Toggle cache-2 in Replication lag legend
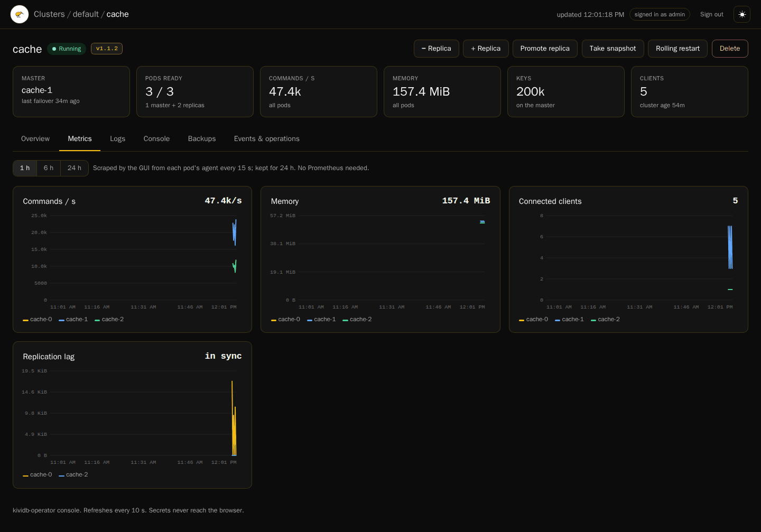Screen dimensions: 761x532 73,475
